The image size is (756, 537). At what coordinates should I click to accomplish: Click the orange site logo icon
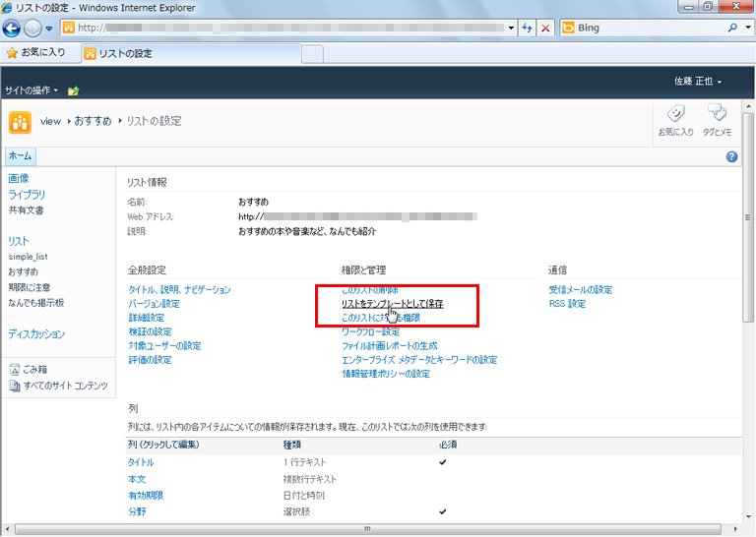point(20,122)
